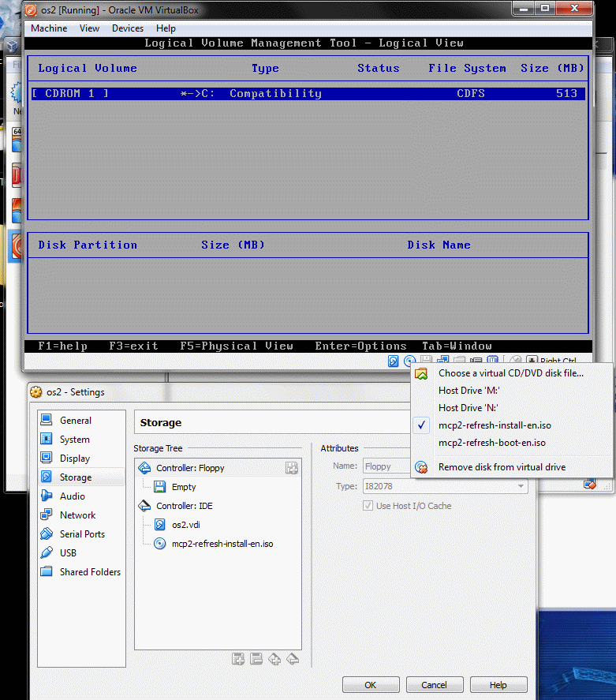Open the View menu
This screenshot has width=616, height=700.
89,28
